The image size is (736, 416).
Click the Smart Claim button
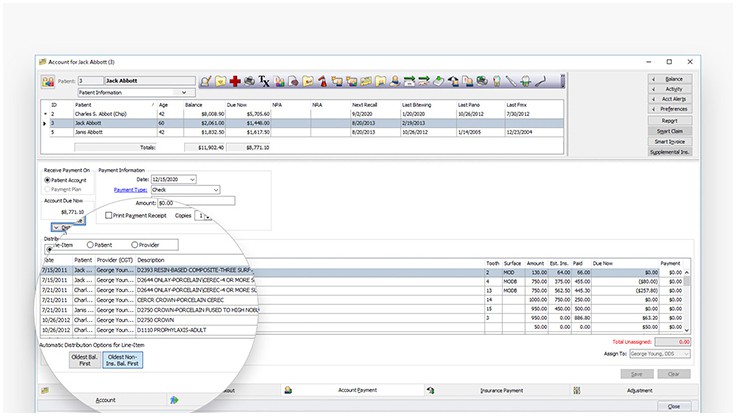point(670,131)
